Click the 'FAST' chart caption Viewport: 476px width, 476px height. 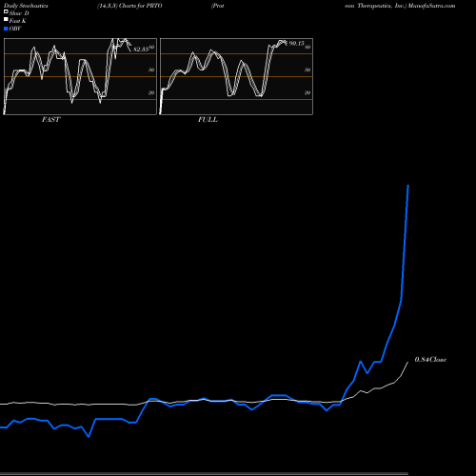click(50, 120)
